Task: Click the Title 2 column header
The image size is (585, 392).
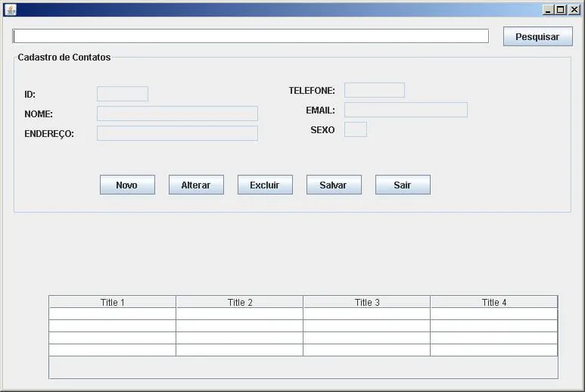Action: pos(239,302)
